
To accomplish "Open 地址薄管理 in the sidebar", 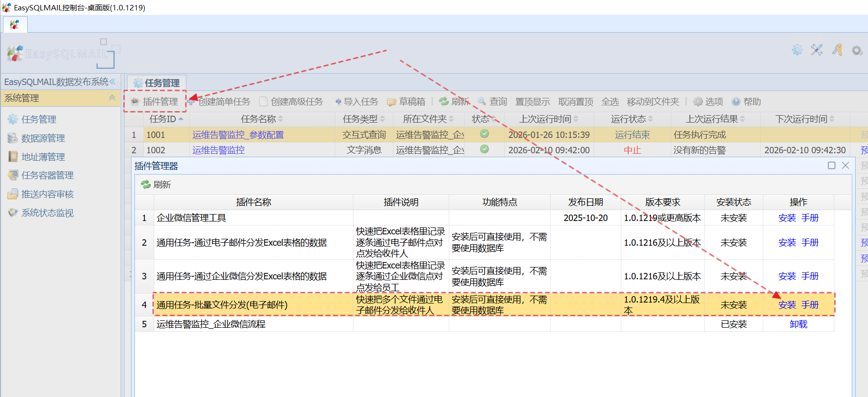I will point(43,157).
